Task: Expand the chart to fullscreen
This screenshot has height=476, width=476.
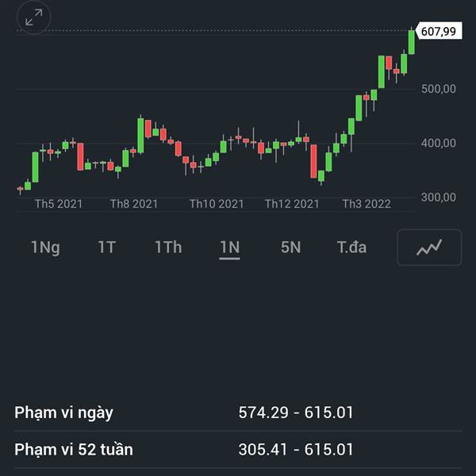Action: click(33, 17)
